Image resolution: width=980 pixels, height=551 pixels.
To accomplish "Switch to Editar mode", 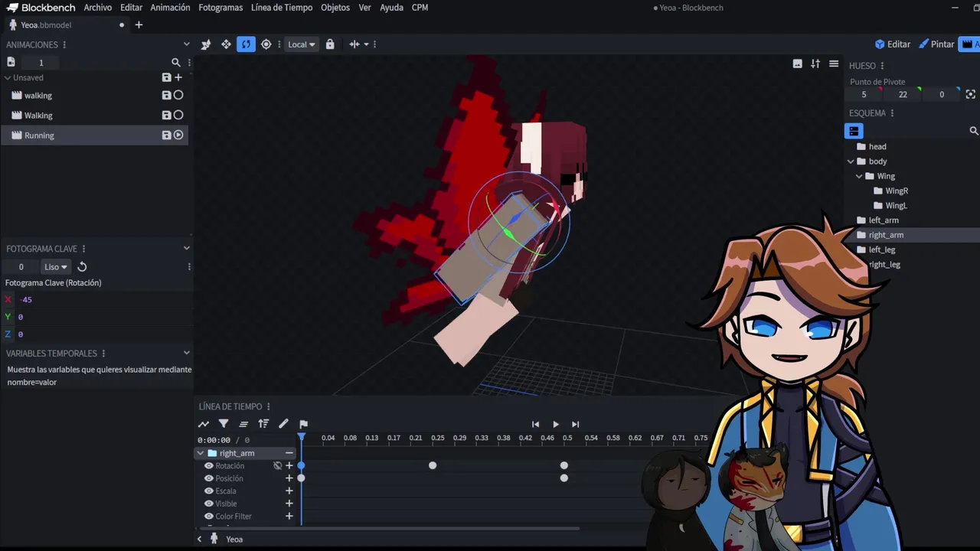I will [893, 44].
